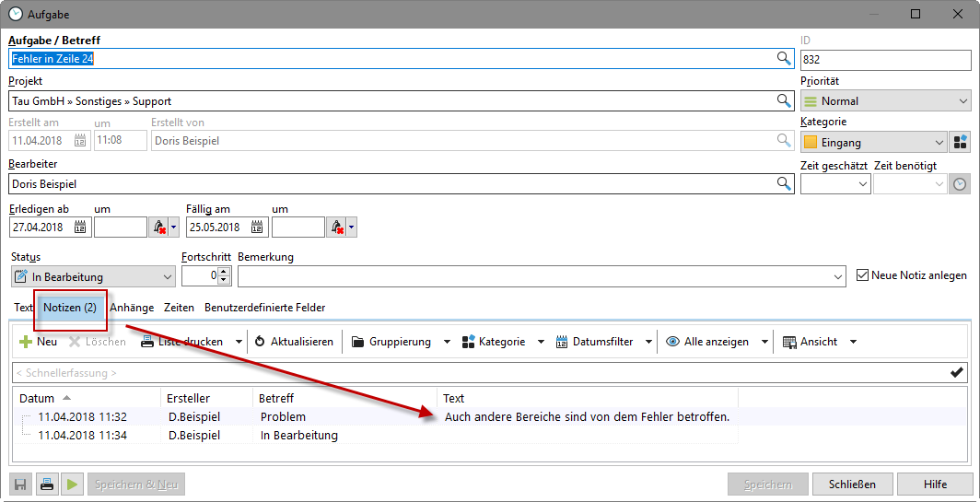Click the category manager icon beside Eingang
This screenshot has height=502, width=980.
pyautogui.click(x=960, y=143)
